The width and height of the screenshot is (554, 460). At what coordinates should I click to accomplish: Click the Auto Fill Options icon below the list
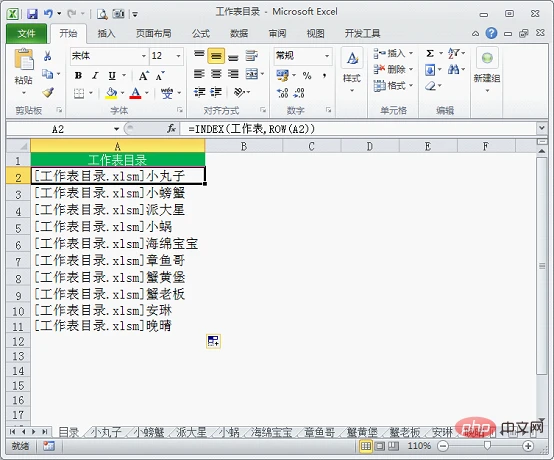tap(213, 341)
